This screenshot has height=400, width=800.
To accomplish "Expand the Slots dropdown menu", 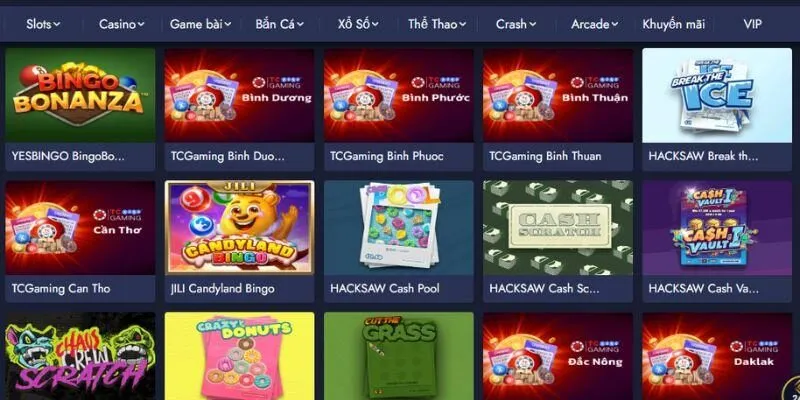I will coord(43,24).
